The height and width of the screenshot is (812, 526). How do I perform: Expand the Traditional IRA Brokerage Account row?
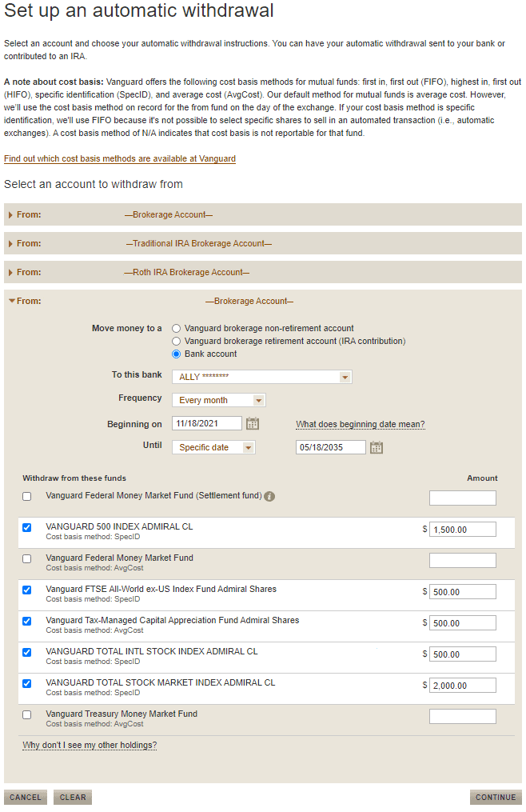pos(262,243)
